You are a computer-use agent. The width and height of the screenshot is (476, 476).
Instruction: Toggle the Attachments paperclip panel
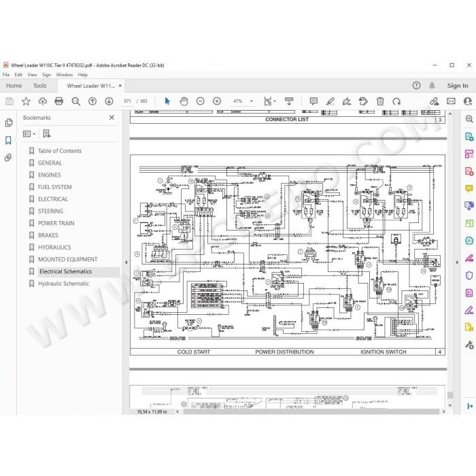click(8, 158)
